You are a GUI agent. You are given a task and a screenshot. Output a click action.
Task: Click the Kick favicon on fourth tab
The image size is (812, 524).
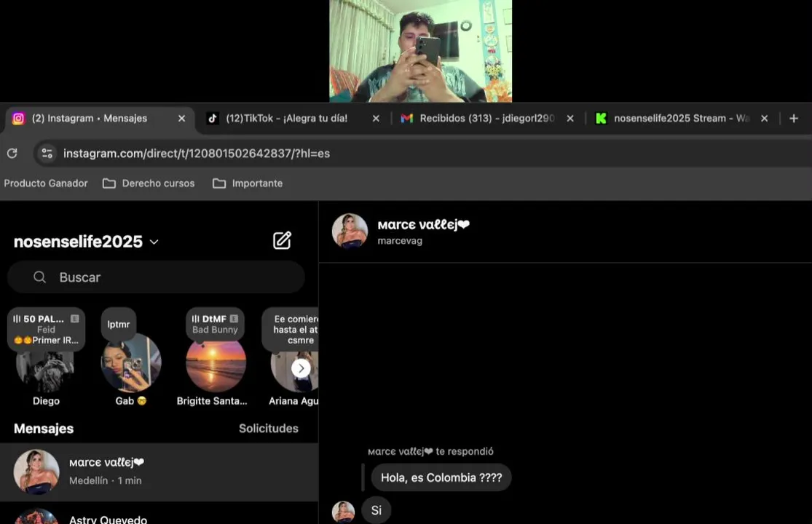pyautogui.click(x=601, y=119)
